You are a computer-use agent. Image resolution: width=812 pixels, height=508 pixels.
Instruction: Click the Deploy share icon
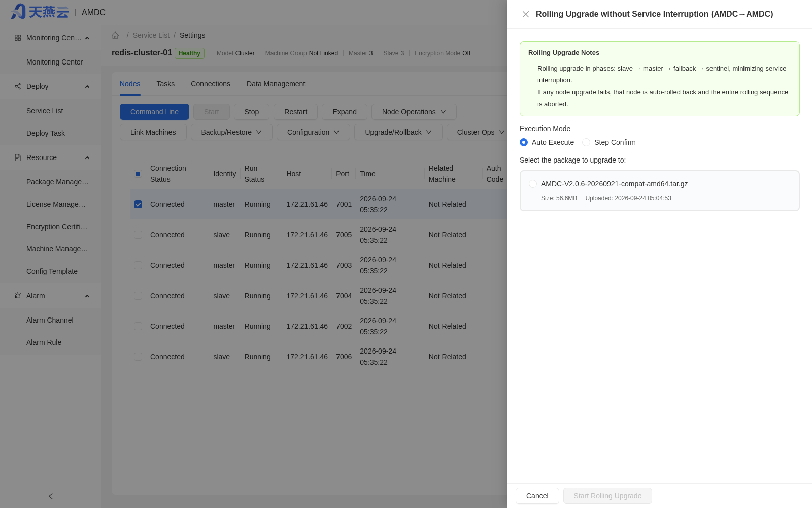[18, 86]
